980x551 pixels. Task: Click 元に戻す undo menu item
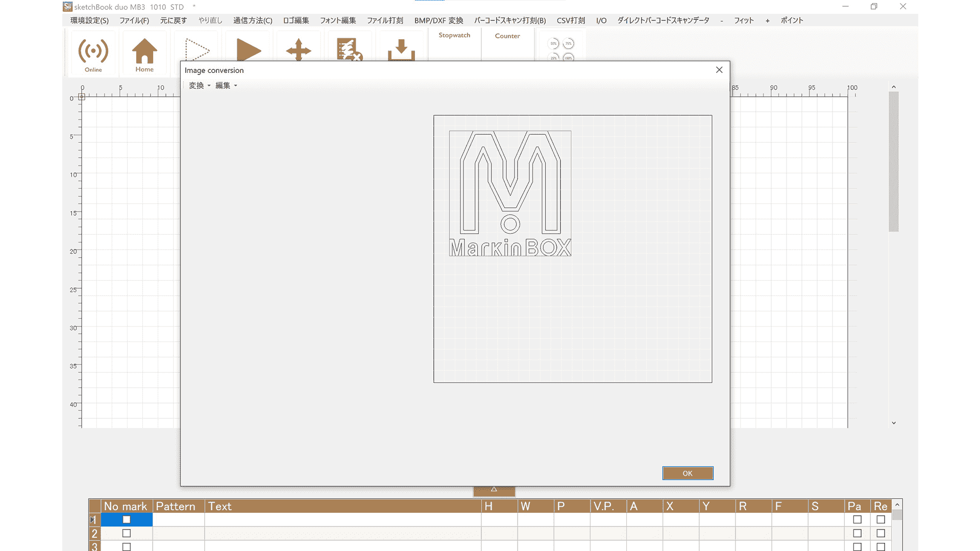click(174, 20)
